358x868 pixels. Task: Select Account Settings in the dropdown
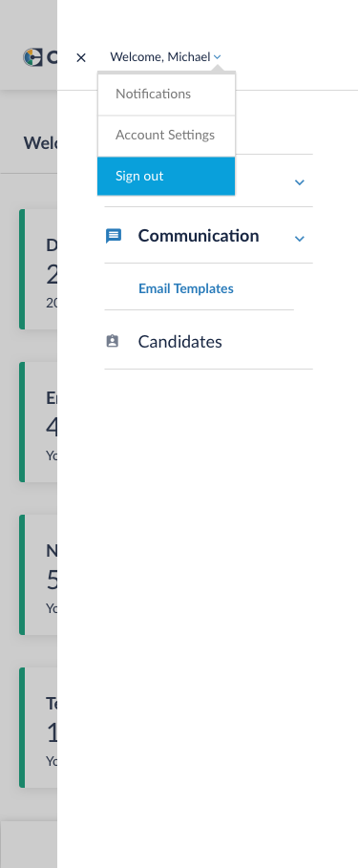pos(166,136)
